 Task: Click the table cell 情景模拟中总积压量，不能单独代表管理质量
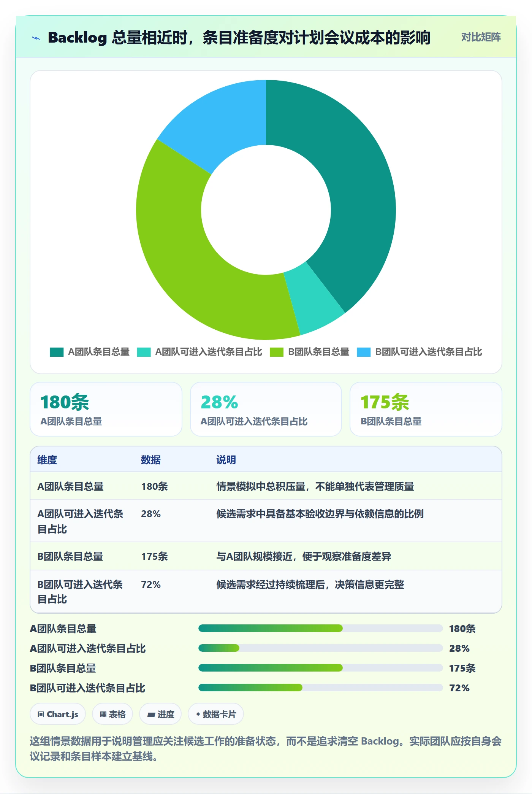tap(315, 486)
